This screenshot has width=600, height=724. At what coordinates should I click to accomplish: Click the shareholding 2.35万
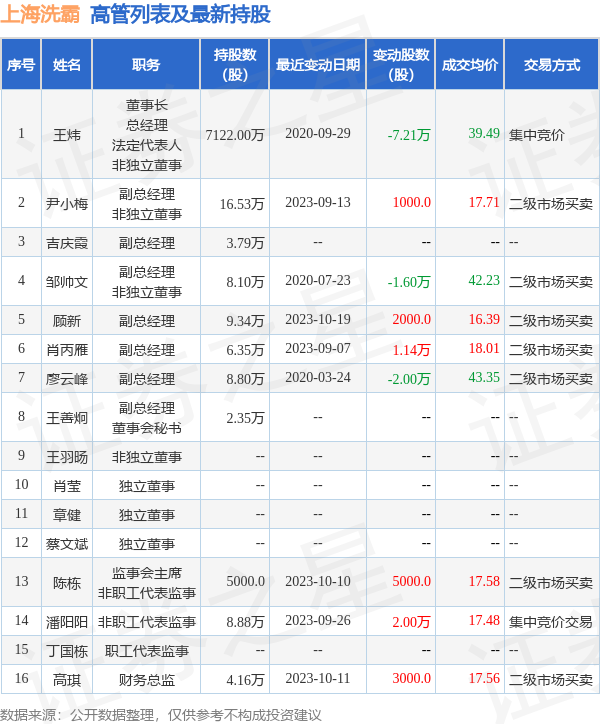point(245,418)
